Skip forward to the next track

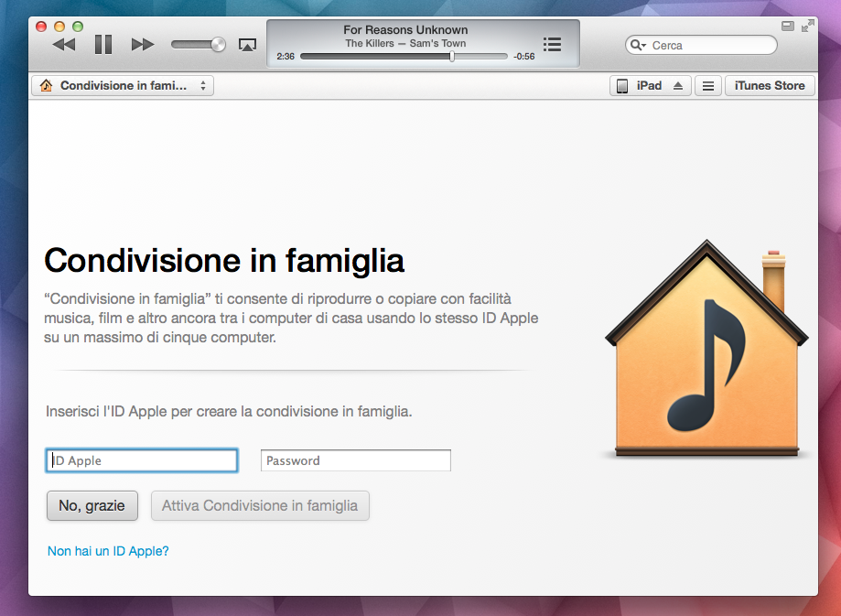(143, 45)
